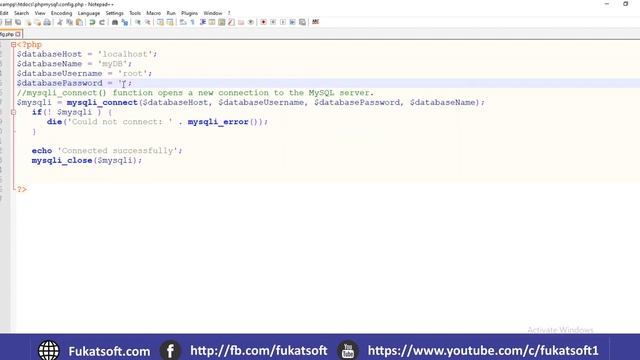Click the Close document toolbar icon
The image size is (640, 360).
28,22
